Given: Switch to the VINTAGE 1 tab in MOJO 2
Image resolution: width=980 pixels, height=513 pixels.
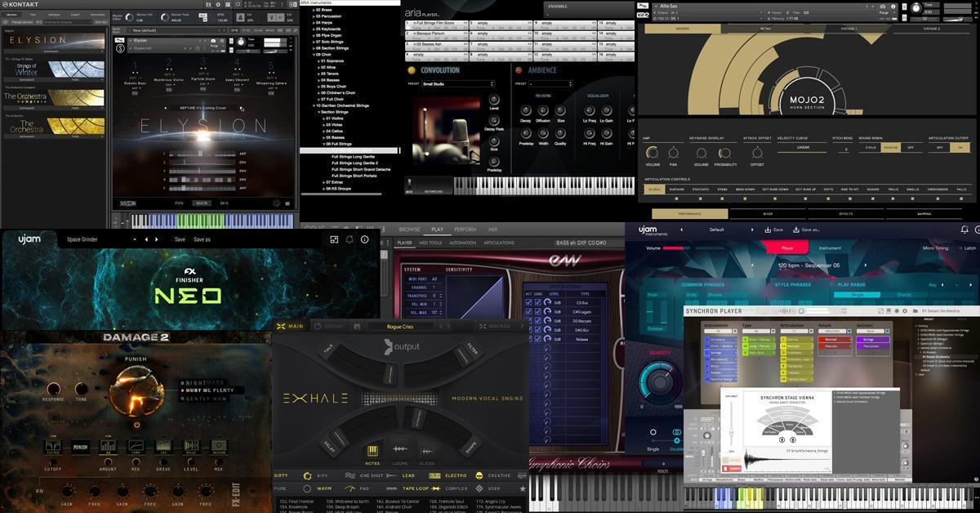Looking at the screenshot, I should pyautogui.click(x=849, y=29).
